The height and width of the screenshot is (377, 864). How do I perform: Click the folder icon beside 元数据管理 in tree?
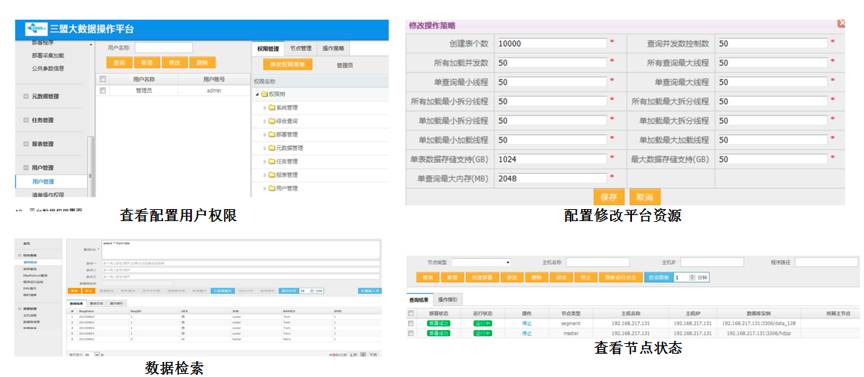click(272, 148)
